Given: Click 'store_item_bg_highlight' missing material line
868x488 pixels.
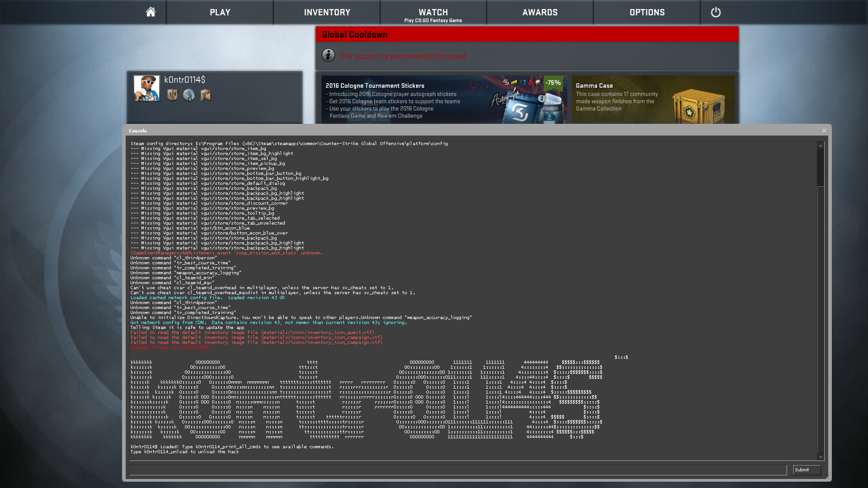Looking at the screenshot, I should click(x=212, y=154).
